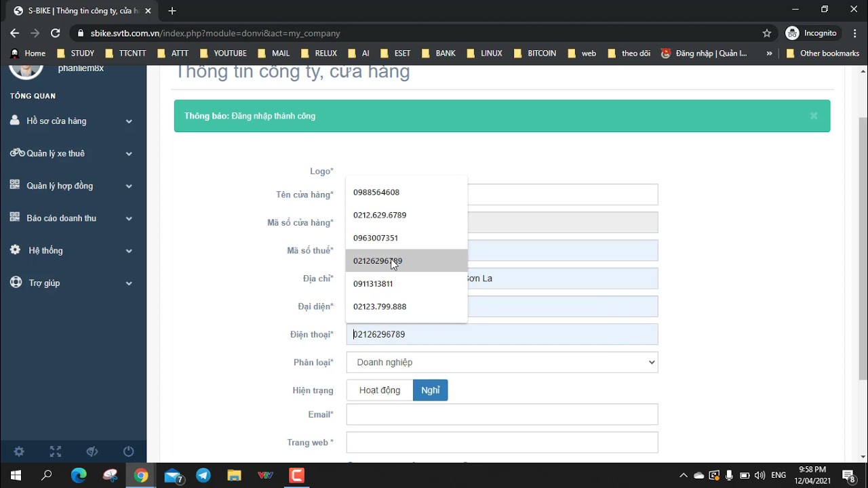
Task: Open a new browser tab
Action: pos(172,11)
